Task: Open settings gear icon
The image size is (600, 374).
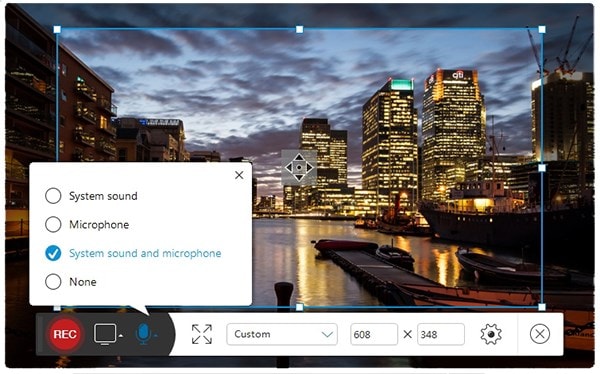Action: [x=491, y=334]
